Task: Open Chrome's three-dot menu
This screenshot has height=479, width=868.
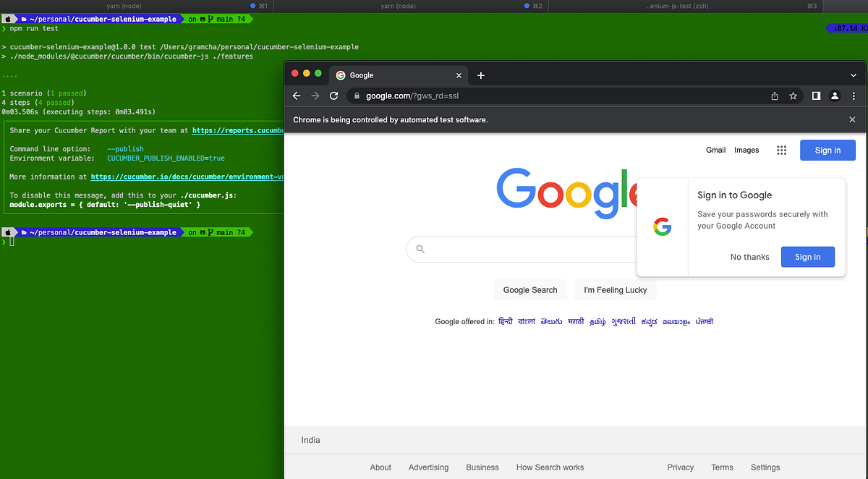Action: click(853, 95)
